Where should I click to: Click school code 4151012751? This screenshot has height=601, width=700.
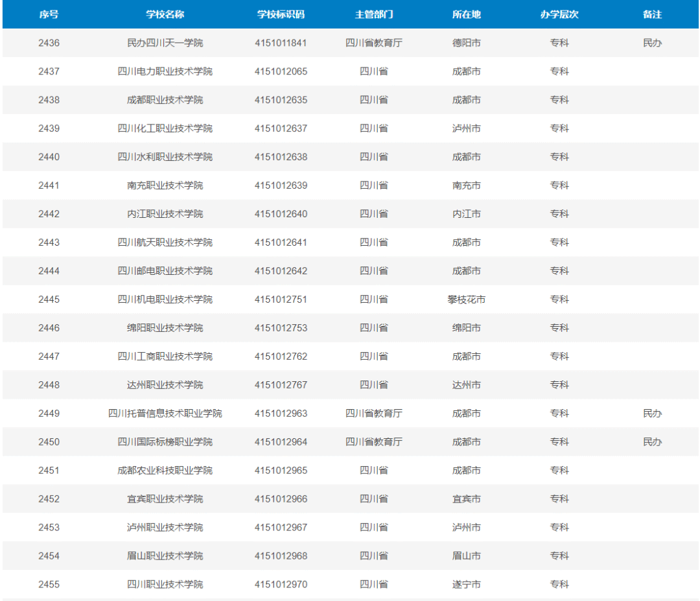(281, 300)
